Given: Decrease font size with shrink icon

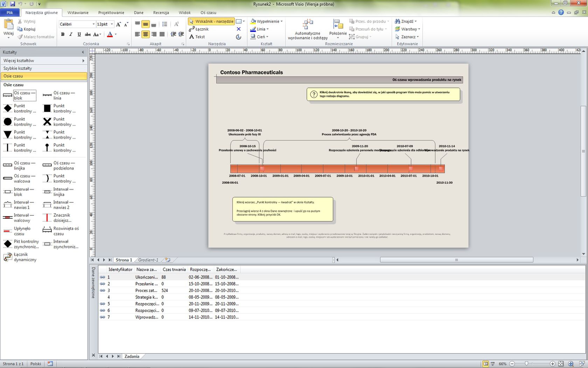Looking at the screenshot, I should tap(126, 24).
